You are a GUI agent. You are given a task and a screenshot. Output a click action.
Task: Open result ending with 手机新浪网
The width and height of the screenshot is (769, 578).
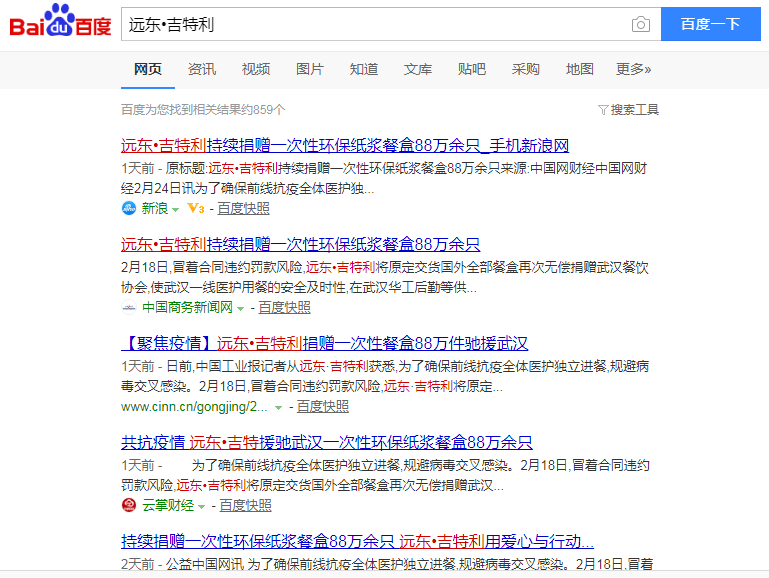[345, 146]
